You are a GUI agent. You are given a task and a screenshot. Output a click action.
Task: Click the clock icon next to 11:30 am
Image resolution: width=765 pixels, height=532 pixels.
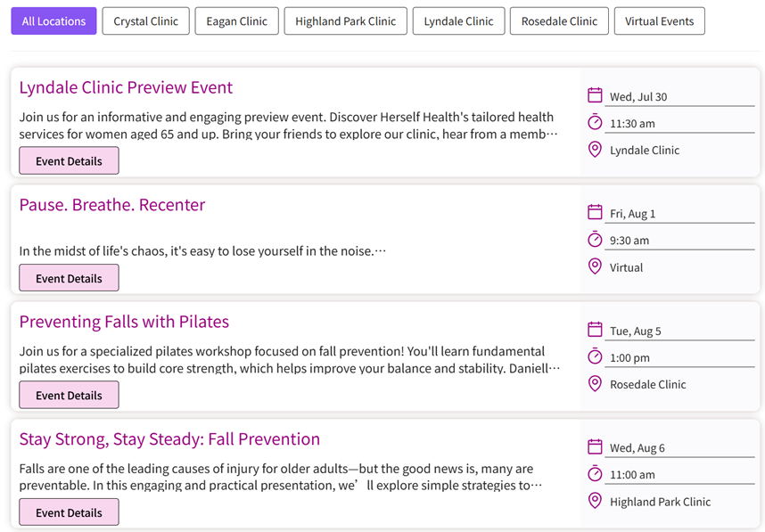[x=595, y=122]
